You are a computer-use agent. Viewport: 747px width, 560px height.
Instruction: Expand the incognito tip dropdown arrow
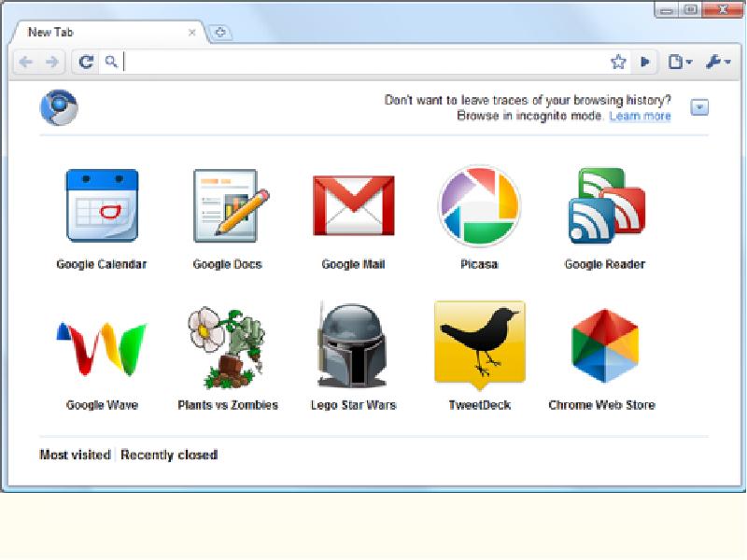[699, 107]
